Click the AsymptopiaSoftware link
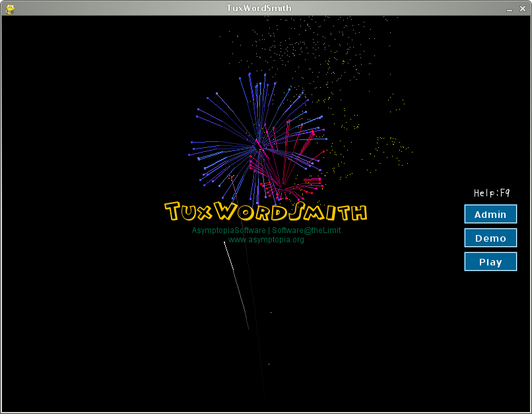The width and height of the screenshot is (532, 414). coord(228,230)
